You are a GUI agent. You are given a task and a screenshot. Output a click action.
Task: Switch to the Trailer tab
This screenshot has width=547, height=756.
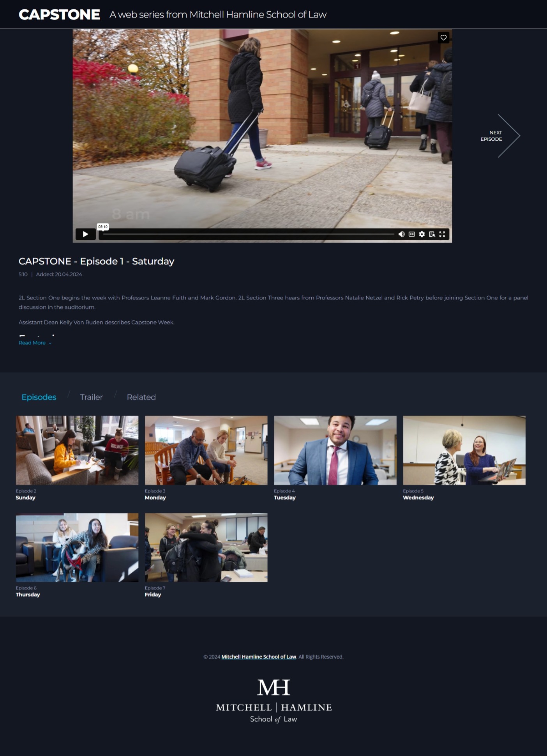91,397
